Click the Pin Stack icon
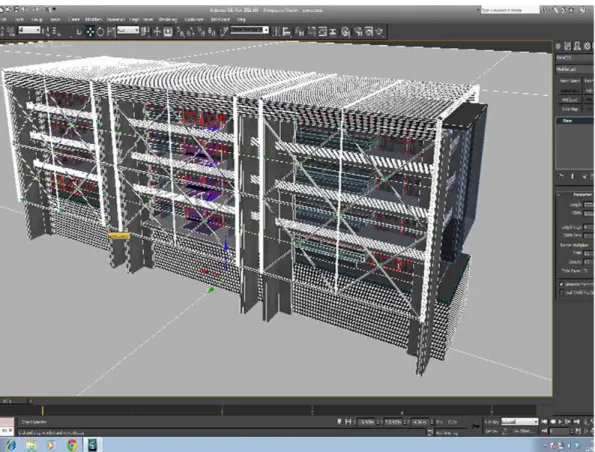Screen dimensions: 595x452 tap(561, 176)
